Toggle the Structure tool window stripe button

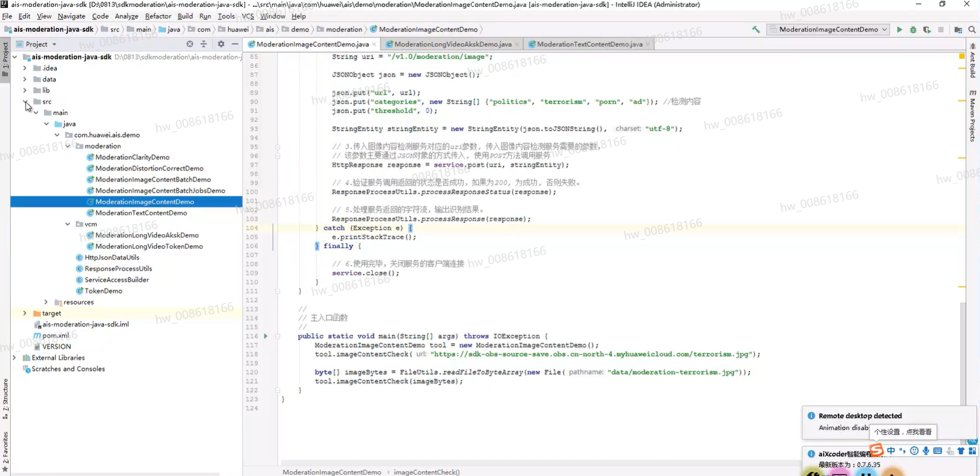click(5, 398)
